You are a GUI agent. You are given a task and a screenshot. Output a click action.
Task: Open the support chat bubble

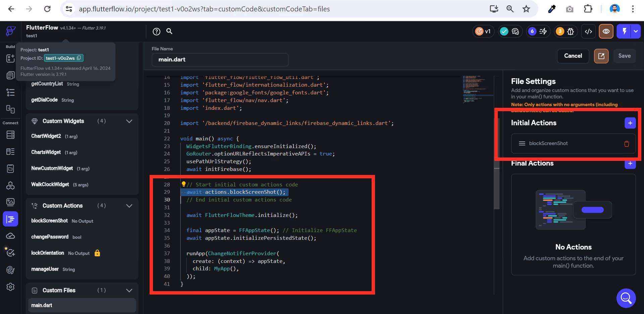[x=626, y=298]
